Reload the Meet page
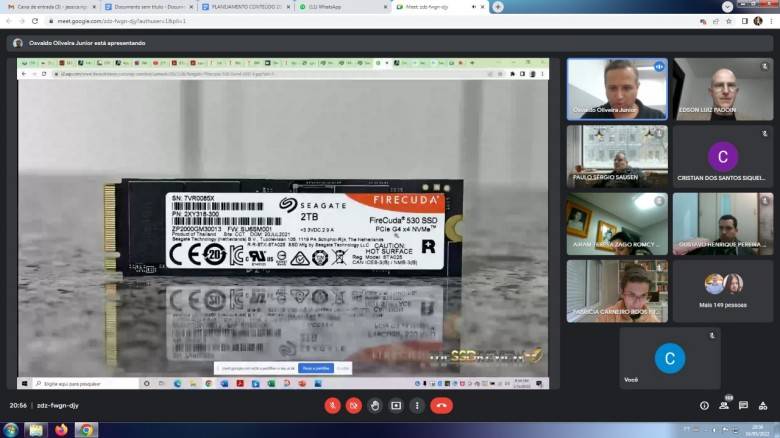The image size is (780, 438). 35,21
